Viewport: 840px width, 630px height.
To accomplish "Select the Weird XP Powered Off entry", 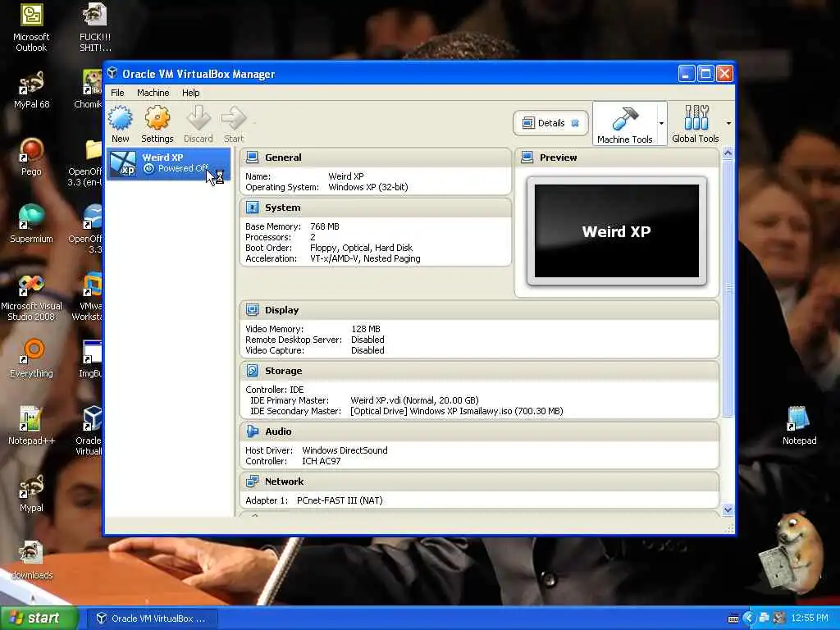I will tap(169, 163).
